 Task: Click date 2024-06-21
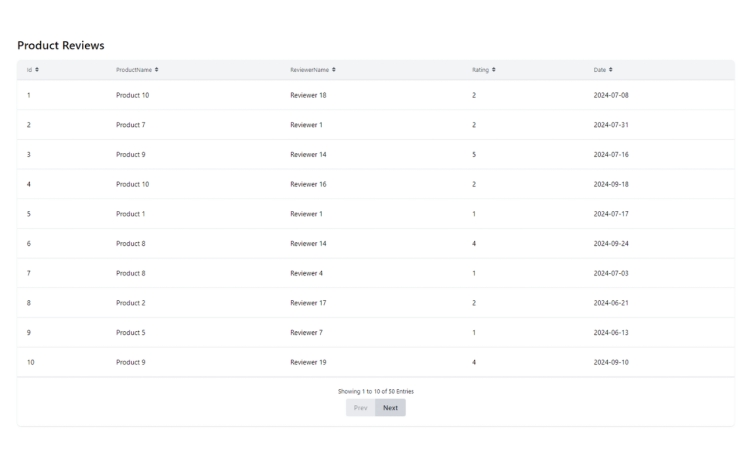point(611,303)
